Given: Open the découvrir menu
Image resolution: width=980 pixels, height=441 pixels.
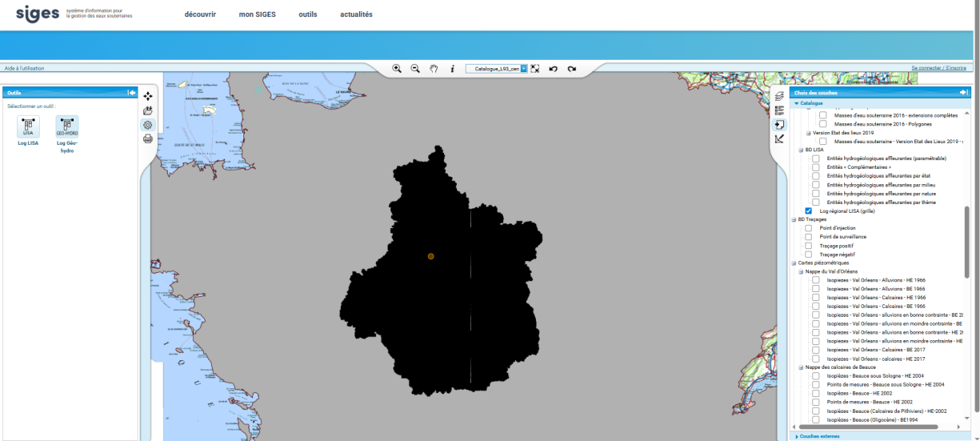Looking at the screenshot, I should [x=200, y=14].
